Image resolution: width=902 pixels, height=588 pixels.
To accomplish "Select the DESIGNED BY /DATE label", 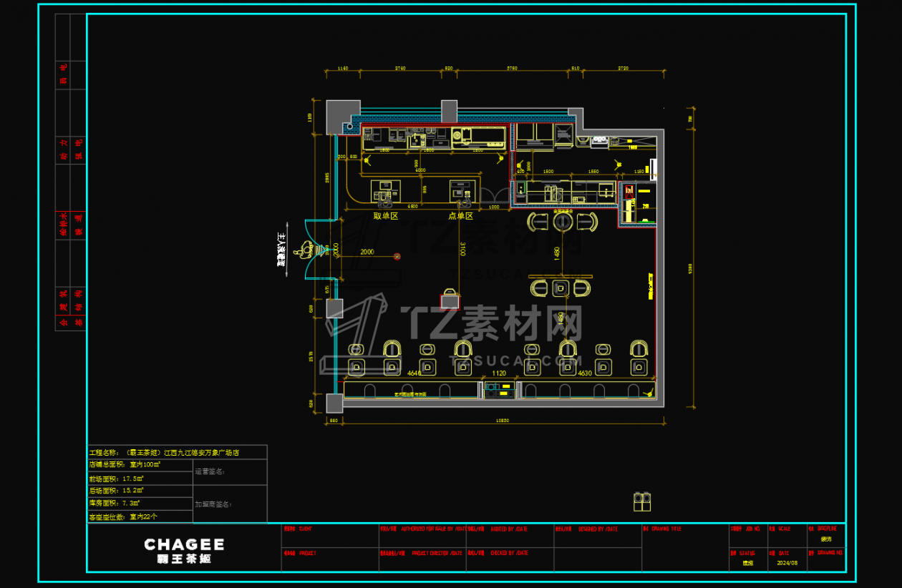I will click(x=598, y=529).
